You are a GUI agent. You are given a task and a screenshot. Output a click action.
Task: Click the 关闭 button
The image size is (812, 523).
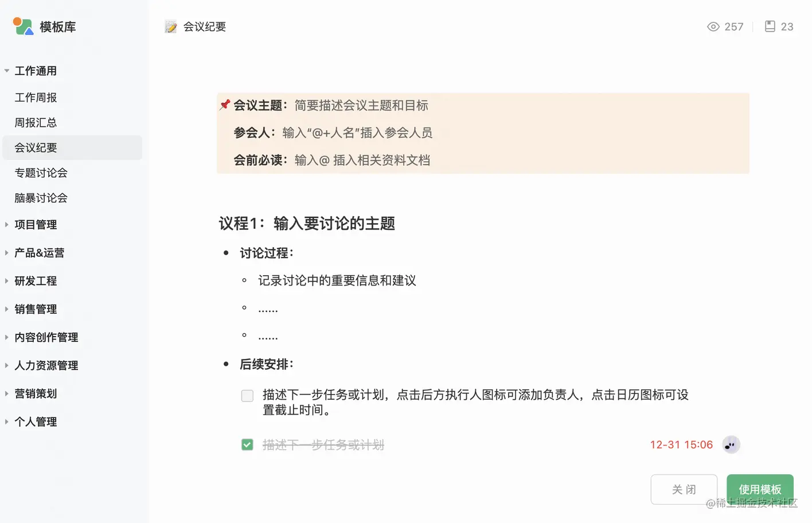click(x=684, y=489)
